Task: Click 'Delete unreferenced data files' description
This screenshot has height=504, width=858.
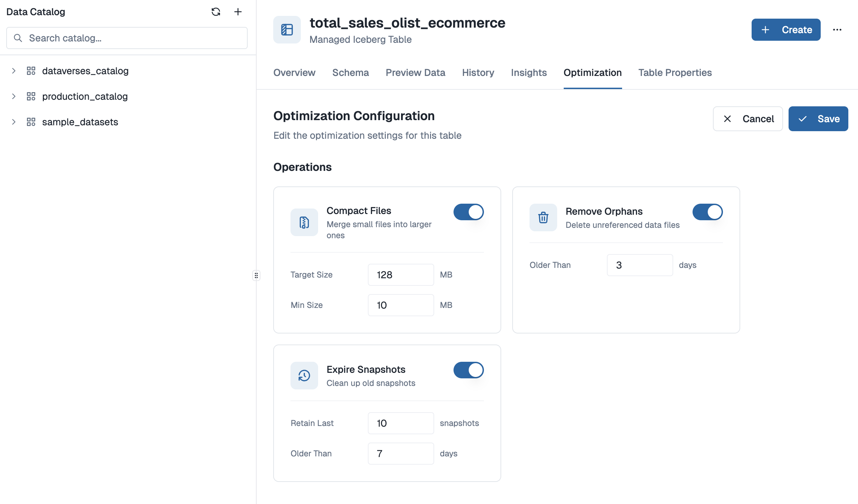Action: click(623, 225)
